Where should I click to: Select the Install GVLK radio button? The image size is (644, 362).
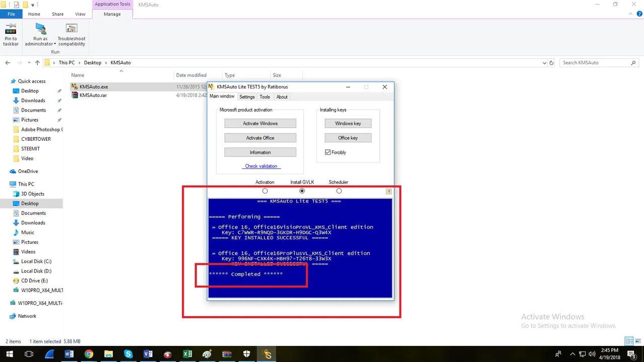[302, 191]
